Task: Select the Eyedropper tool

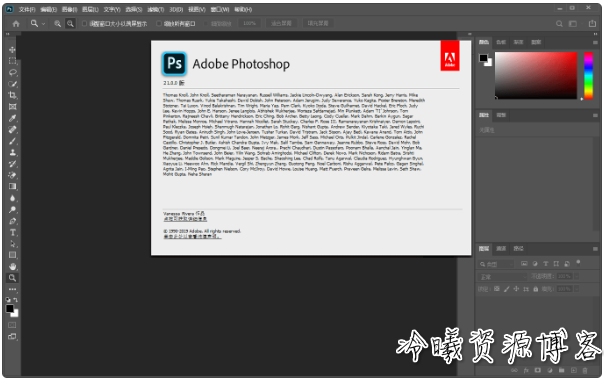Action: [x=12, y=118]
